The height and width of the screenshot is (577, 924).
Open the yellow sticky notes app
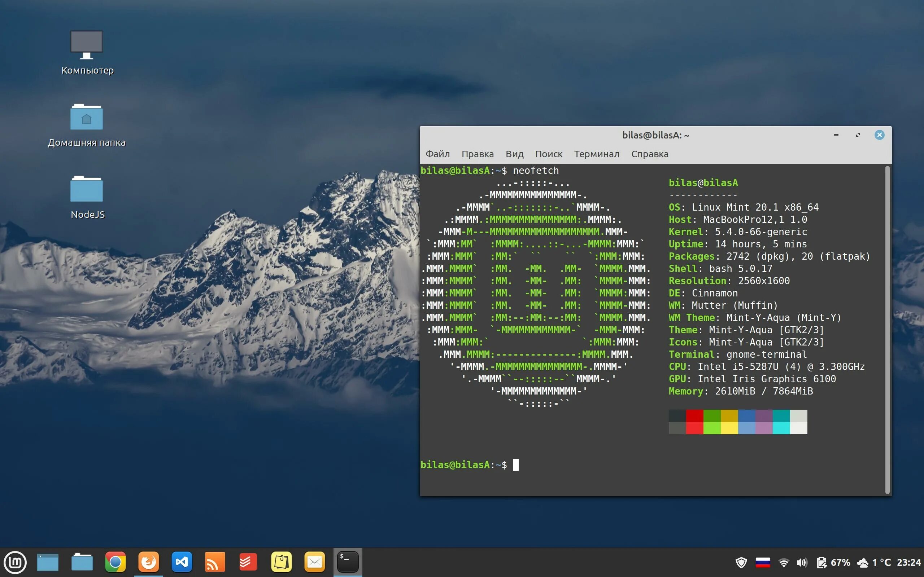pyautogui.click(x=282, y=562)
